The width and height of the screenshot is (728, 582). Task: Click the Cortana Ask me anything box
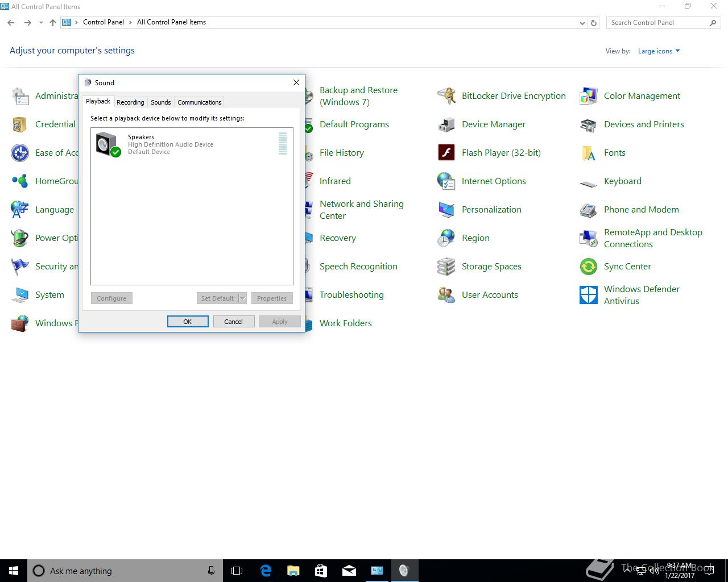click(x=125, y=571)
